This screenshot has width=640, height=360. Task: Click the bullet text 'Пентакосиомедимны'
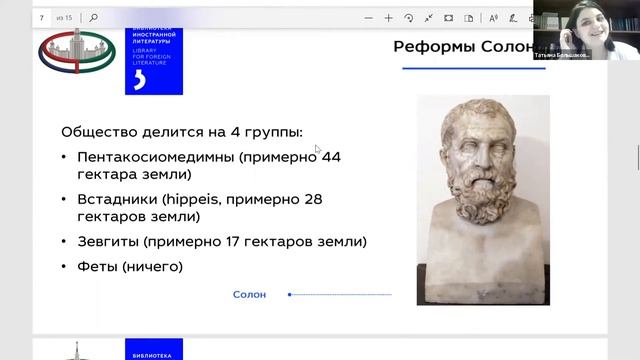156,157
